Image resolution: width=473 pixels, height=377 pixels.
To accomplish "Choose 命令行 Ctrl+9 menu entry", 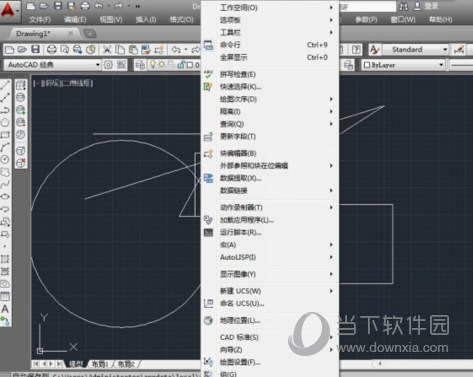I will [x=270, y=45].
